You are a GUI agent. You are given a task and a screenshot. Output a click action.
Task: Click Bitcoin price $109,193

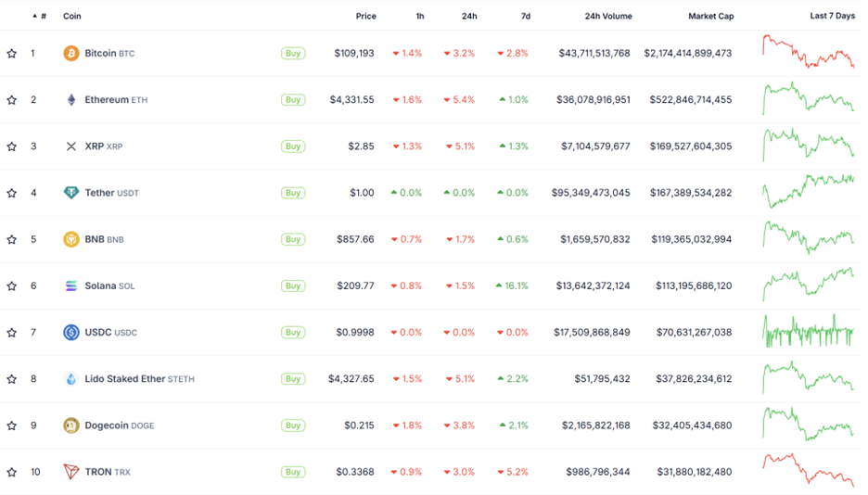click(354, 53)
